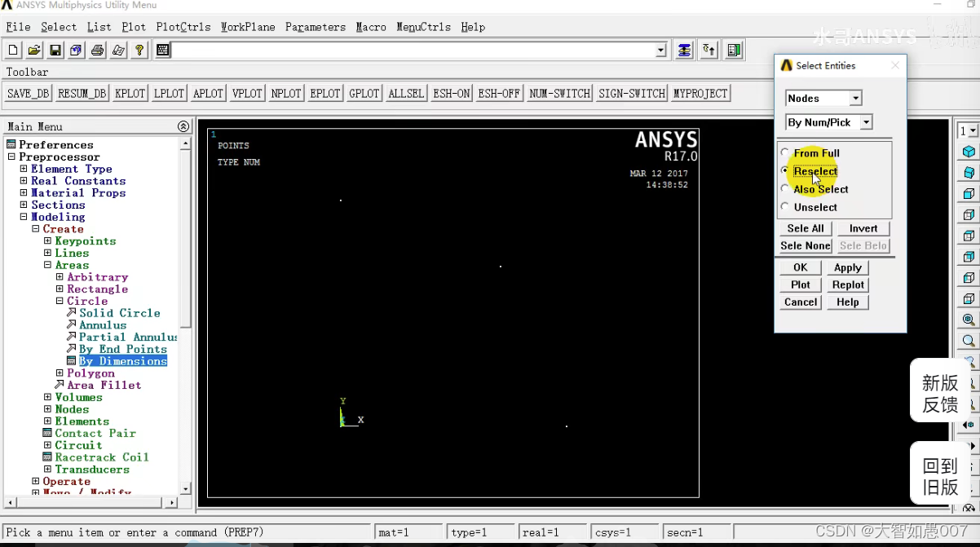Select the Right View cube icon
Image resolution: width=980 pixels, height=547 pixels.
969,215
